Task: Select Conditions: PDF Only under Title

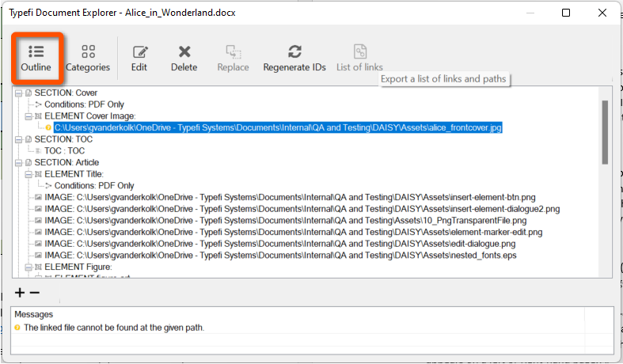Action: pyautogui.click(x=94, y=186)
